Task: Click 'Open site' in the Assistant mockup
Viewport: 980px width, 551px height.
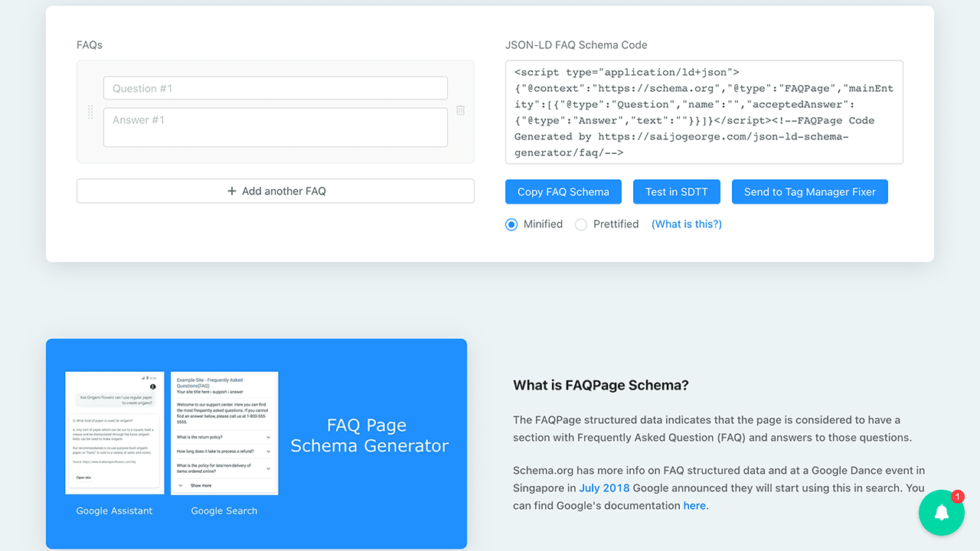Action: click(83, 478)
